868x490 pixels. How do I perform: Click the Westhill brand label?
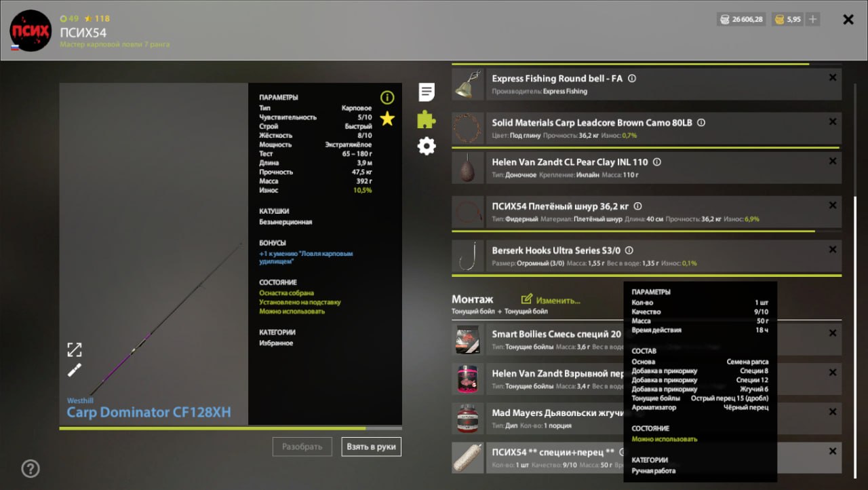pyautogui.click(x=81, y=400)
